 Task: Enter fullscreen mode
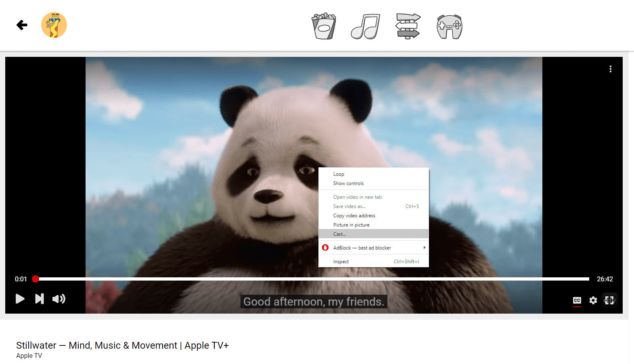click(609, 300)
